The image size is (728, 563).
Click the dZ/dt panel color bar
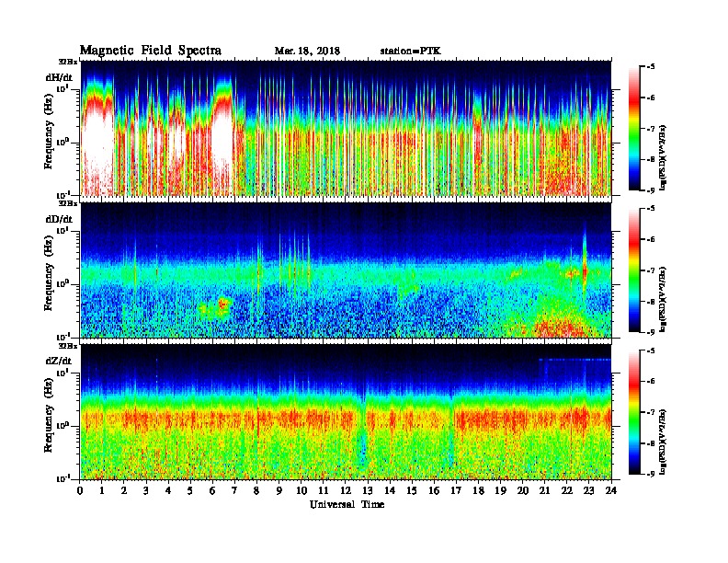tap(634, 412)
